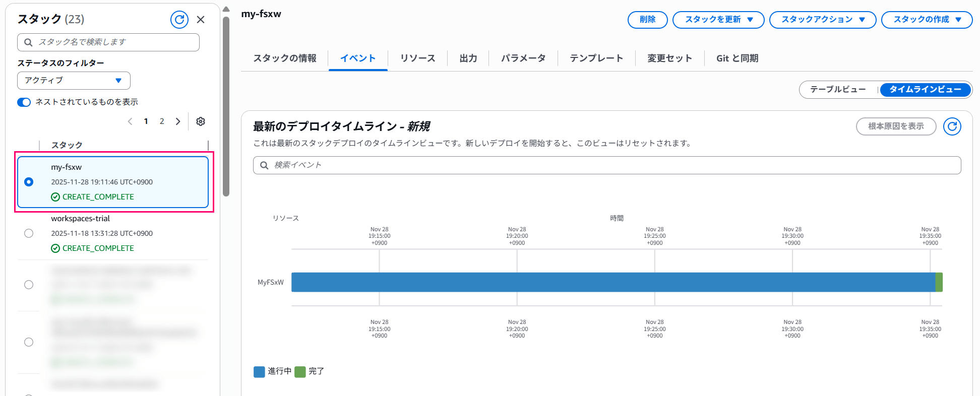The height and width of the screenshot is (396, 980).
Task: Select the my-fsxw stack radio button
Action: [29, 182]
